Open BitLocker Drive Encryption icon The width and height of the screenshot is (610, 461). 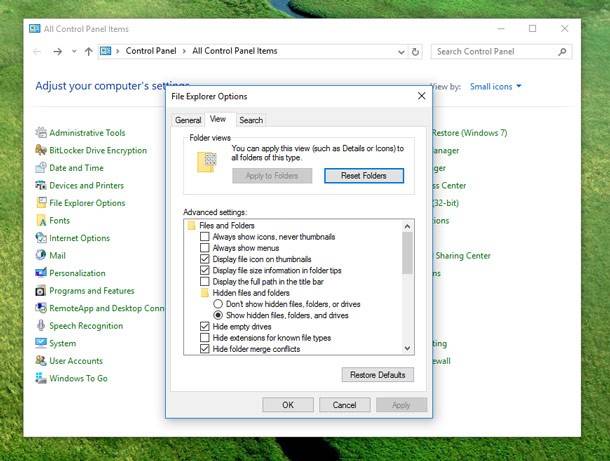click(x=41, y=150)
